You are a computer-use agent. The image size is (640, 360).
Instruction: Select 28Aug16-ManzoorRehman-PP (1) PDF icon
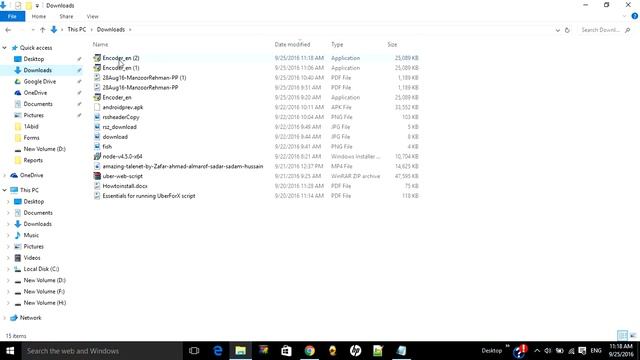click(97, 78)
